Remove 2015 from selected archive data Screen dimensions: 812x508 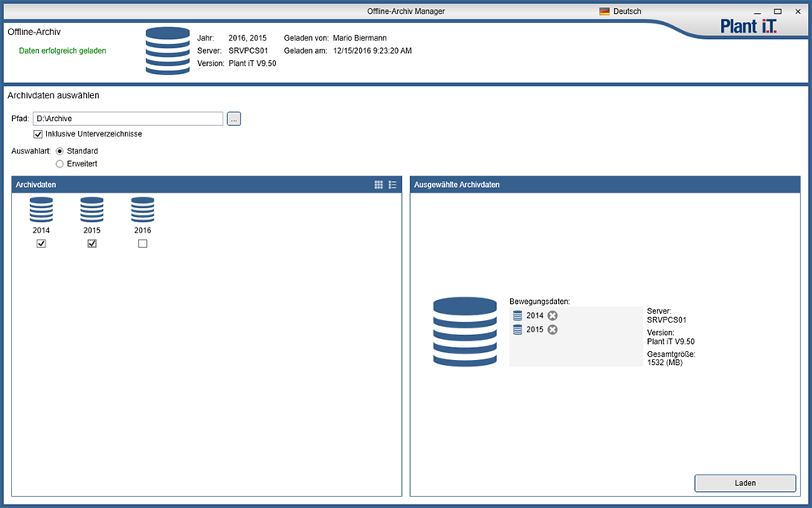[x=552, y=330]
